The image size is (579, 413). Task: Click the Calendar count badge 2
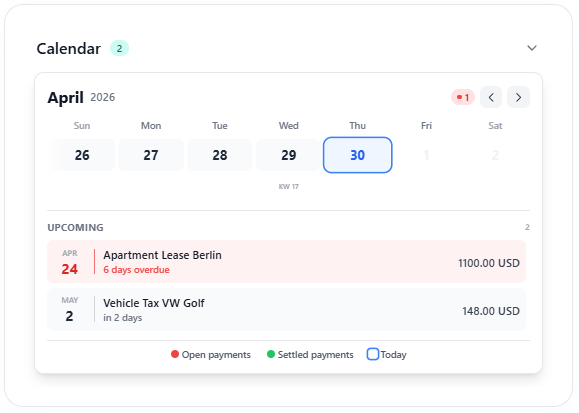[x=119, y=48]
